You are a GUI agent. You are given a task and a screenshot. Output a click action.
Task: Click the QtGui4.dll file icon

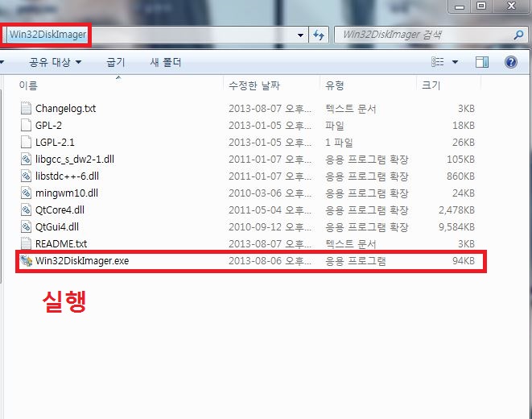click(26, 226)
